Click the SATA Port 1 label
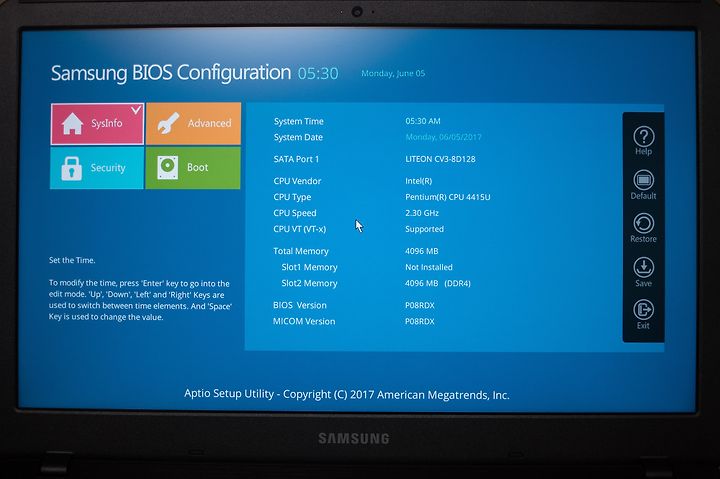Viewport: 720px width, 479px height. (x=296, y=159)
